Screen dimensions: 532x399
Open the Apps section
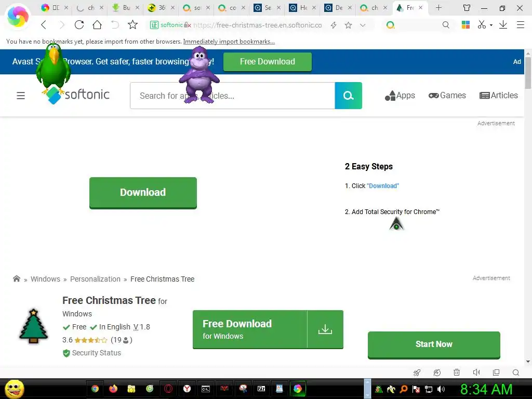[x=400, y=96]
